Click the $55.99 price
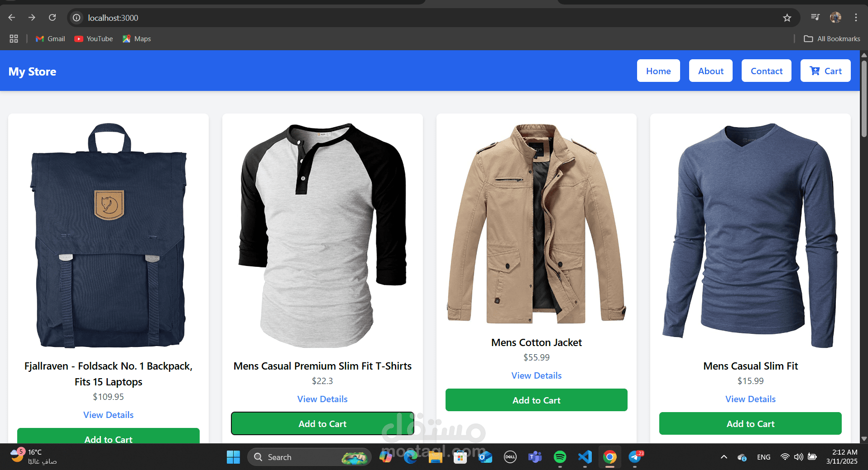This screenshot has width=868, height=470. pos(537,357)
